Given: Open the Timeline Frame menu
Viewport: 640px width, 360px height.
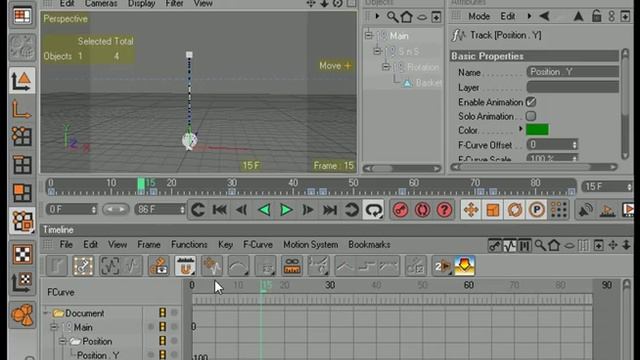Looking at the screenshot, I should point(149,244).
